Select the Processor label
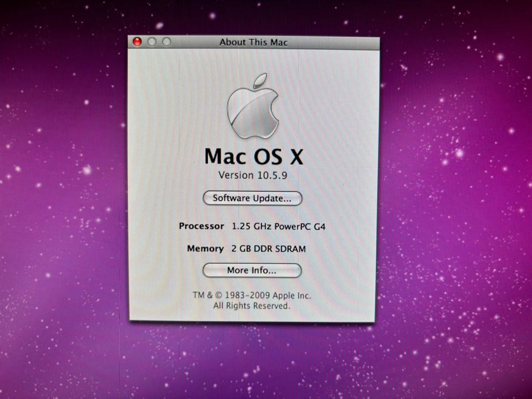Screen dimensions: 532x399 202,226
